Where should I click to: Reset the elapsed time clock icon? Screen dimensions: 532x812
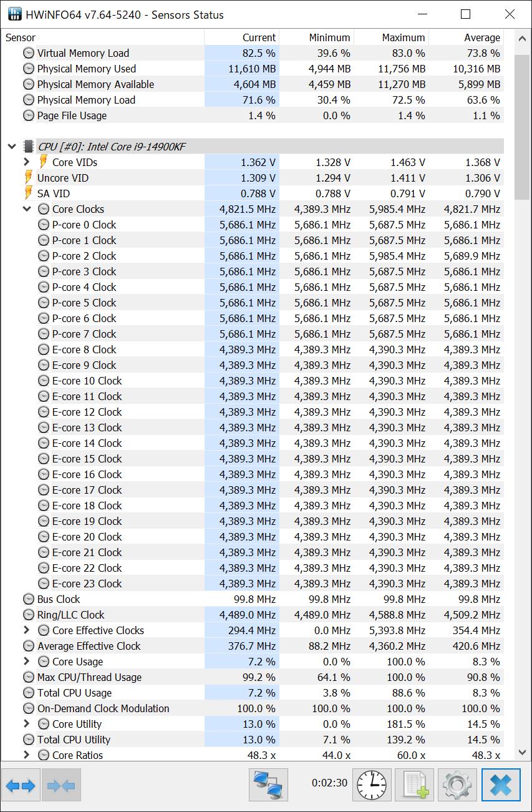tap(373, 785)
